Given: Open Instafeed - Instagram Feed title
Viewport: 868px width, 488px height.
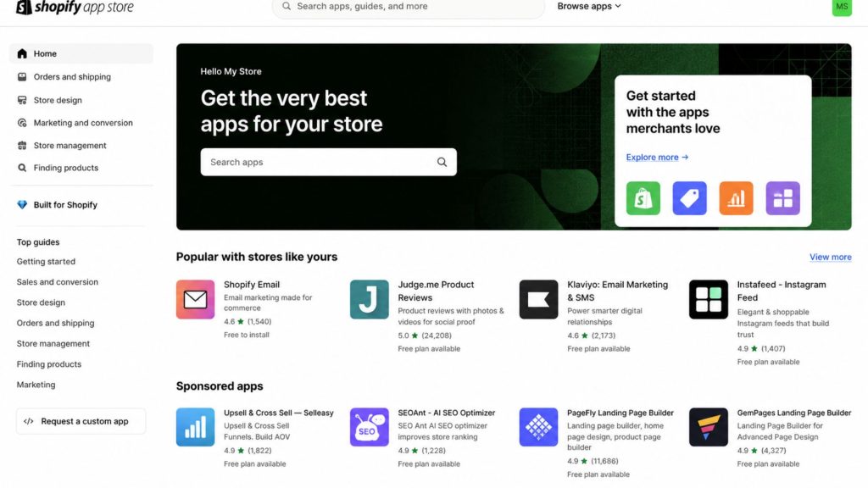Looking at the screenshot, I should [781, 291].
